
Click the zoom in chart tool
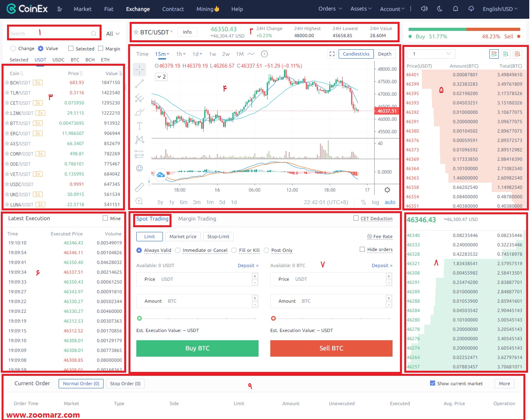(139, 201)
